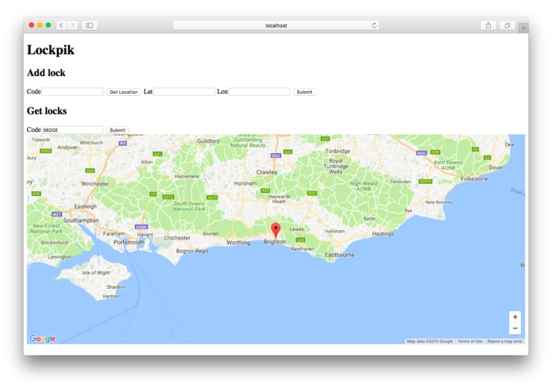Screen dimensions: 552x392
Task: Click the Safari back arrow
Action: [x=61, y=25]
